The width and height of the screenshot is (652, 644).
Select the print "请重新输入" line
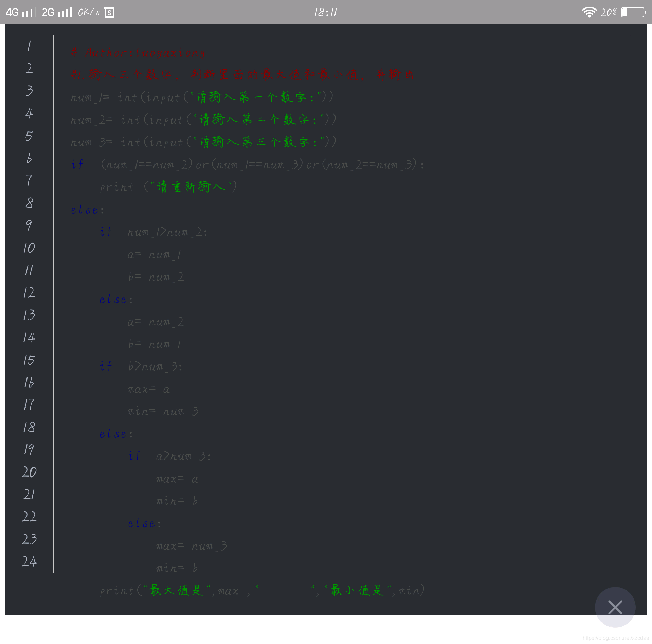click(x=168, y=187)
